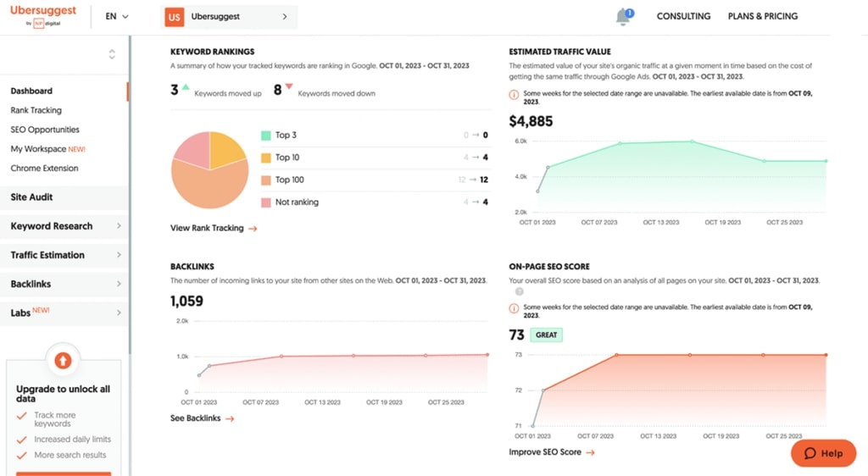Expand the Keyword Research section
The image size is (868, 476).
64,226
